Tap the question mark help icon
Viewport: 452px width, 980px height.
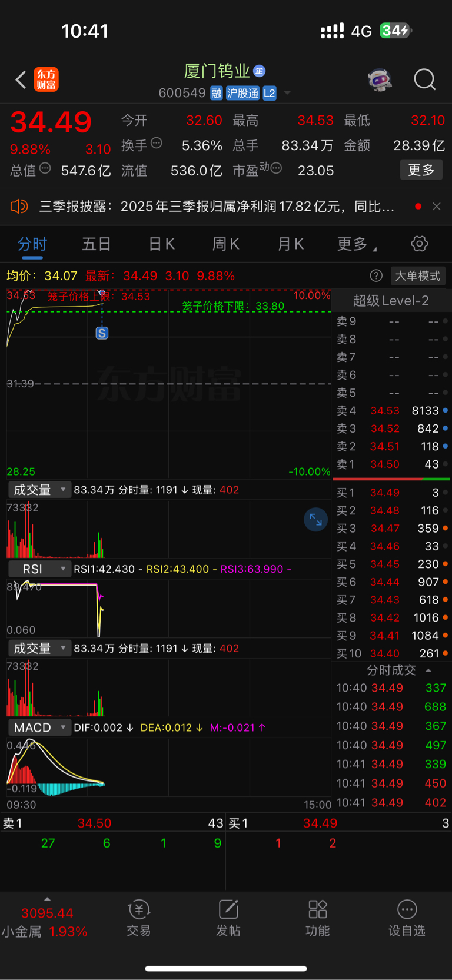click(x=376, y=275)
